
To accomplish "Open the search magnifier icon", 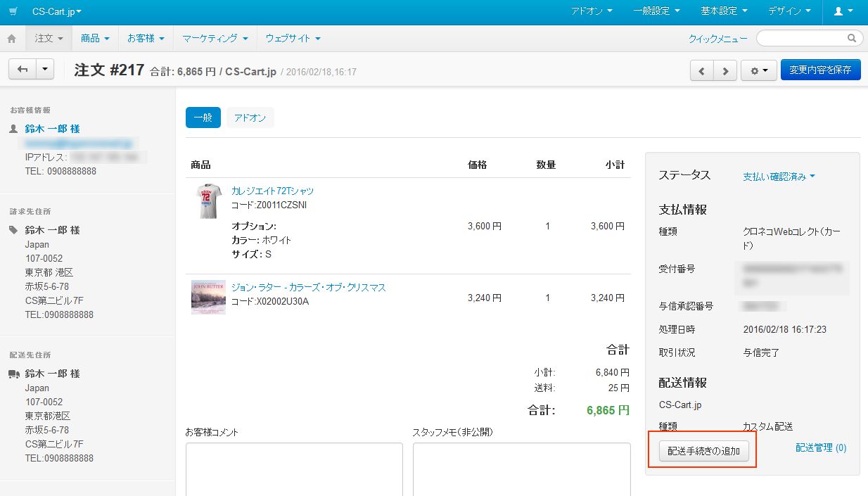I will pyautogui.click(x=850, y=38).
